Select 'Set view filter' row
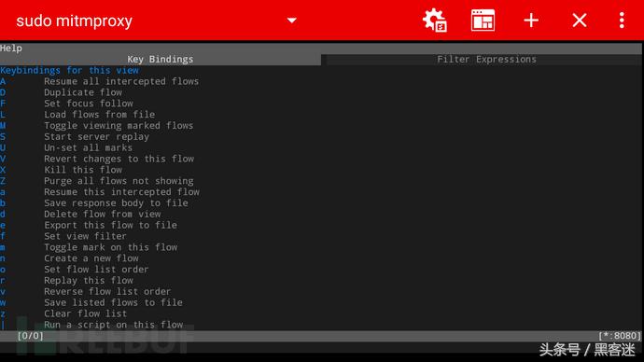 [x=63, y=236]
